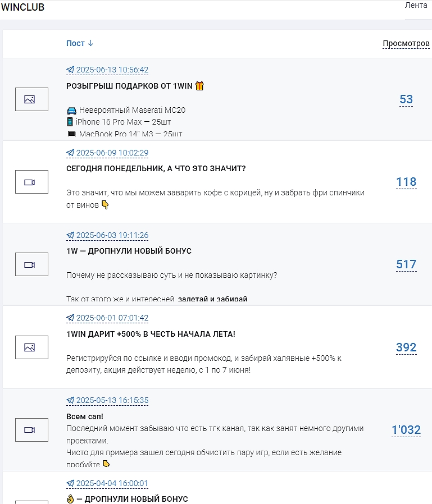Sort posts via the "Пост" column header
This screenshot has height=504, width=432.
(x=75, y=43)
